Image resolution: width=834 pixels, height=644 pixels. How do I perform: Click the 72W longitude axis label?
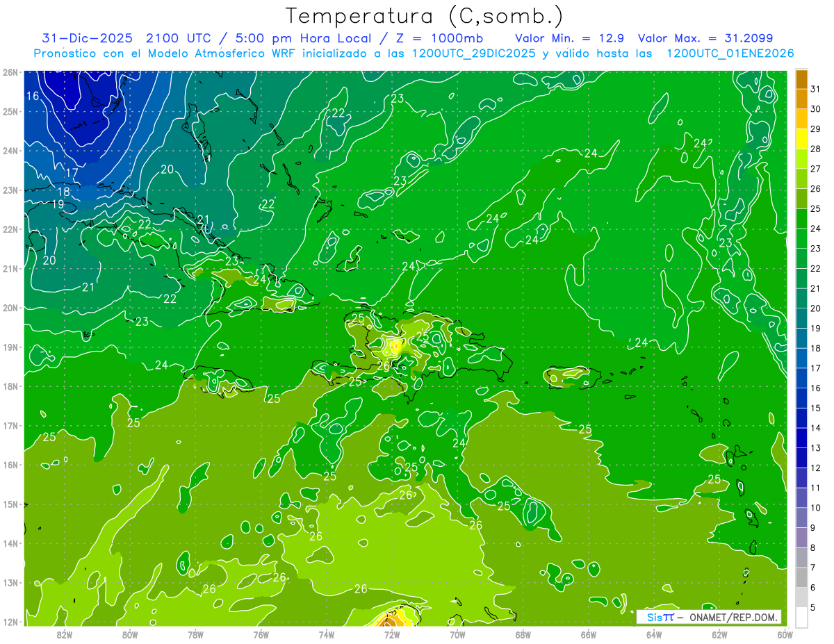click(x=392, y=634)
